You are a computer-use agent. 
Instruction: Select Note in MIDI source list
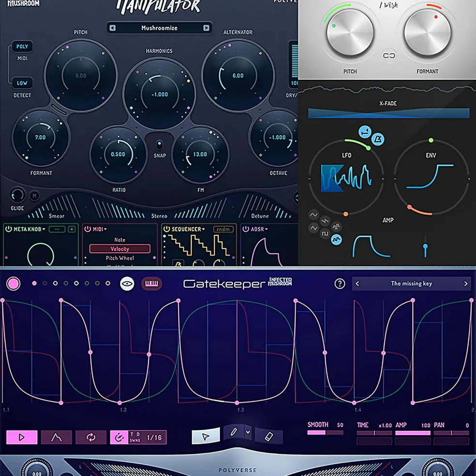[x=120, y=240]
